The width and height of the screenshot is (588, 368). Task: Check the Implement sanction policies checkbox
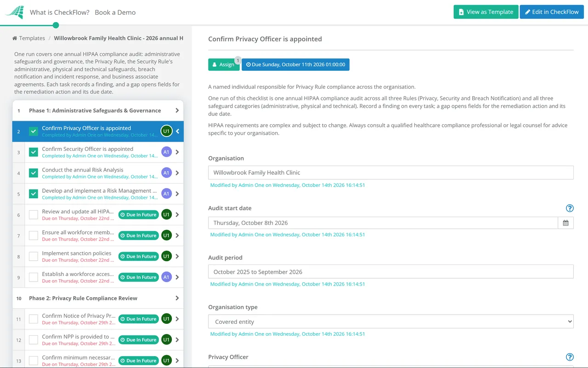tap(34, 256)
